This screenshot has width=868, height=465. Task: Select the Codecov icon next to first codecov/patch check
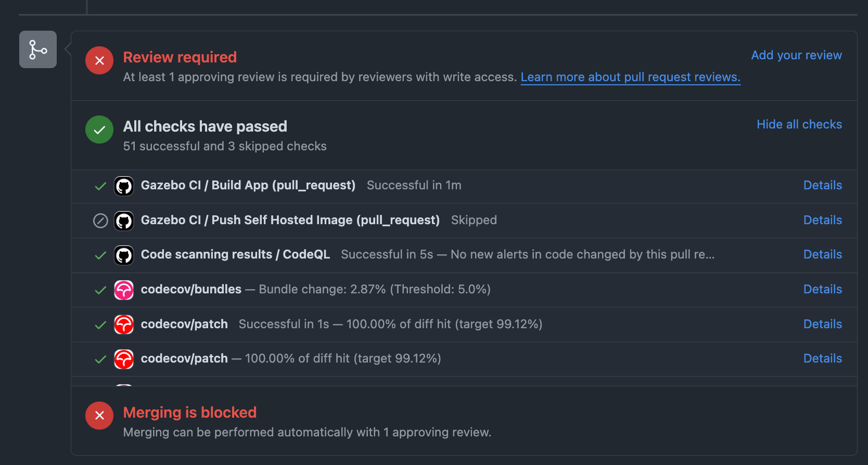pyautogui.click(x=123, y=324)
